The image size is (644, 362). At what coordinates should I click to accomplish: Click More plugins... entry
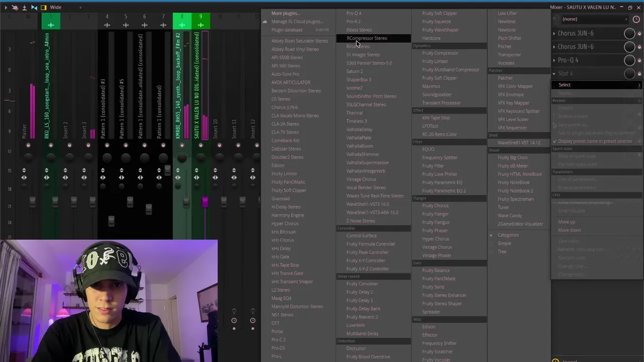[x=285, y=14]
